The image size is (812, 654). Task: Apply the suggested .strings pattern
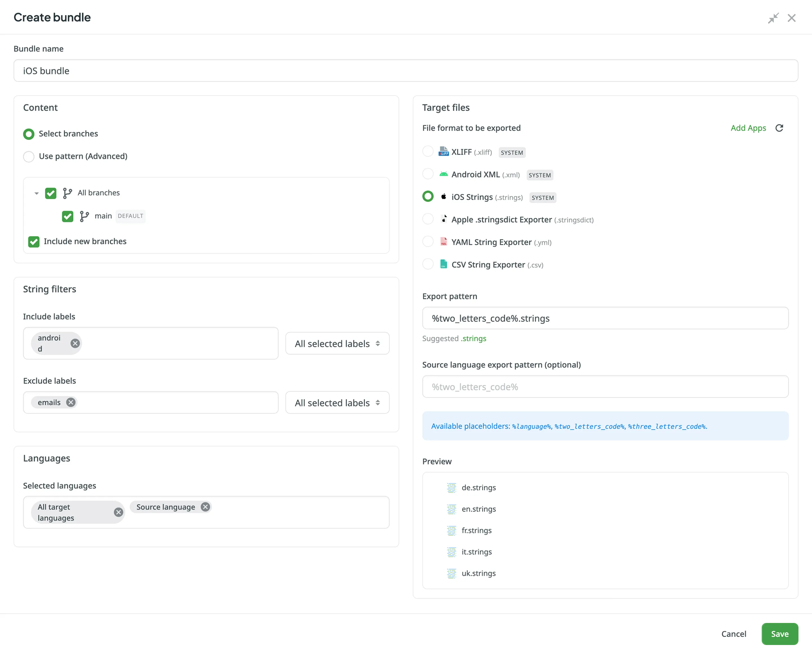[x=473, y=338]
